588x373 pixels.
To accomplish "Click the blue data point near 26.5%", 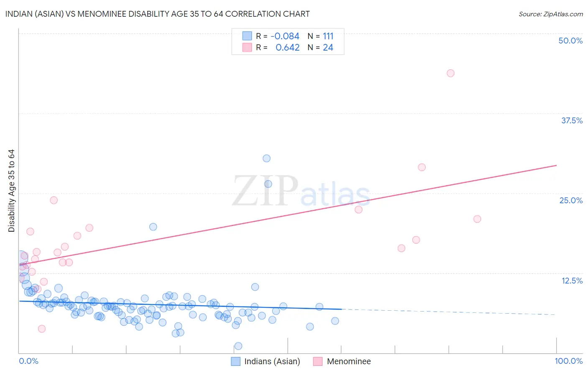I will point(268,184).
